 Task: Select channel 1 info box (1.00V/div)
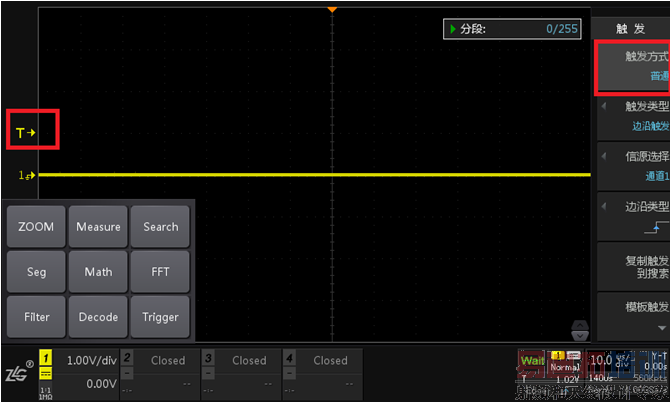click(x=78, y=371)
